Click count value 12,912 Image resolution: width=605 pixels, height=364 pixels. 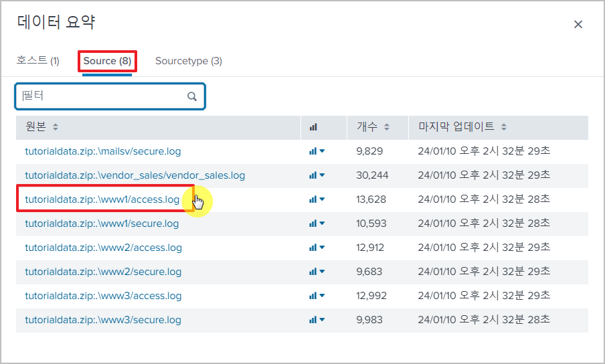370,248
